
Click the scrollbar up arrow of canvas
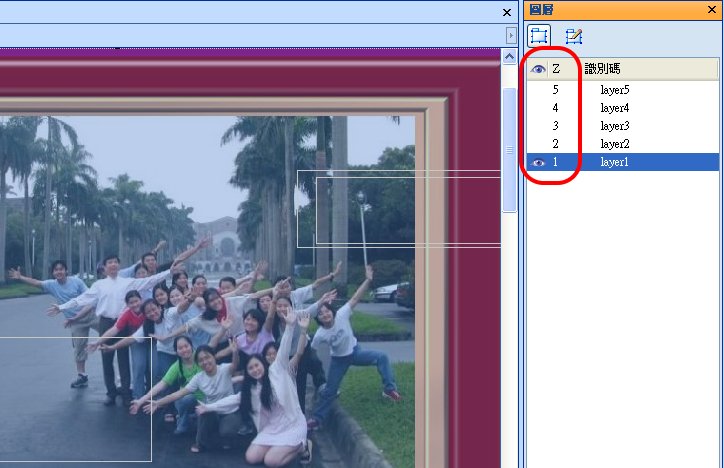tap(509, 57)
